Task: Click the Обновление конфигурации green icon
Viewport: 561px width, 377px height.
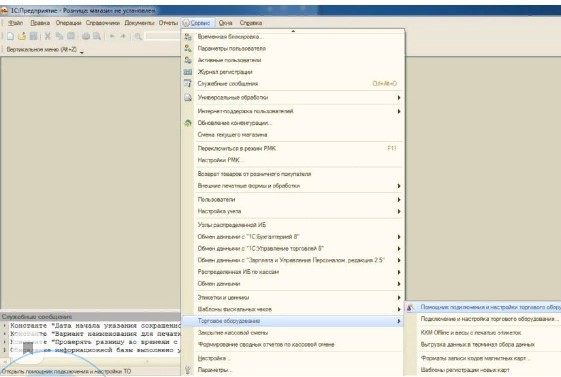Action: pos(188,123)
